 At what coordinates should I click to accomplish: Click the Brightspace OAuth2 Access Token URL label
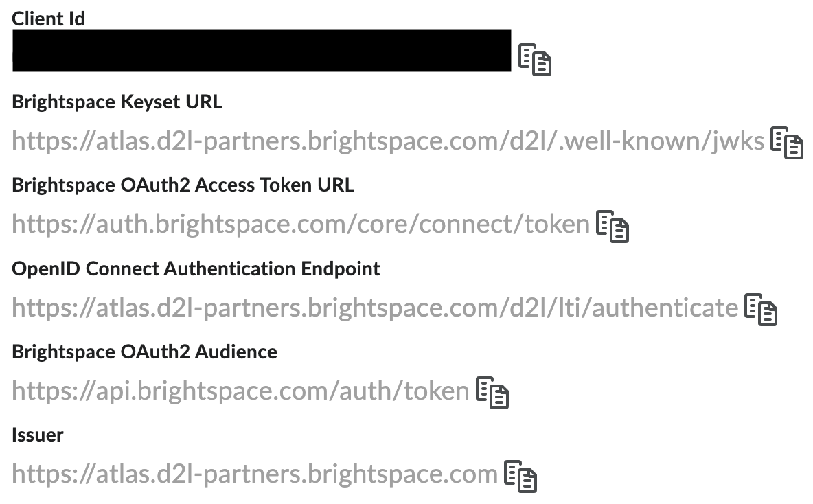coord(183,185)
